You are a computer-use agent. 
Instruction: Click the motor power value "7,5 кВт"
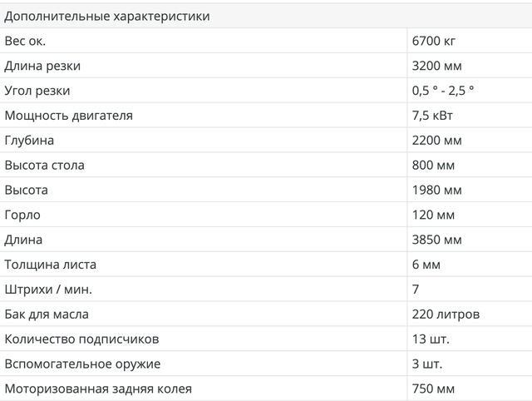pos(433,116)
